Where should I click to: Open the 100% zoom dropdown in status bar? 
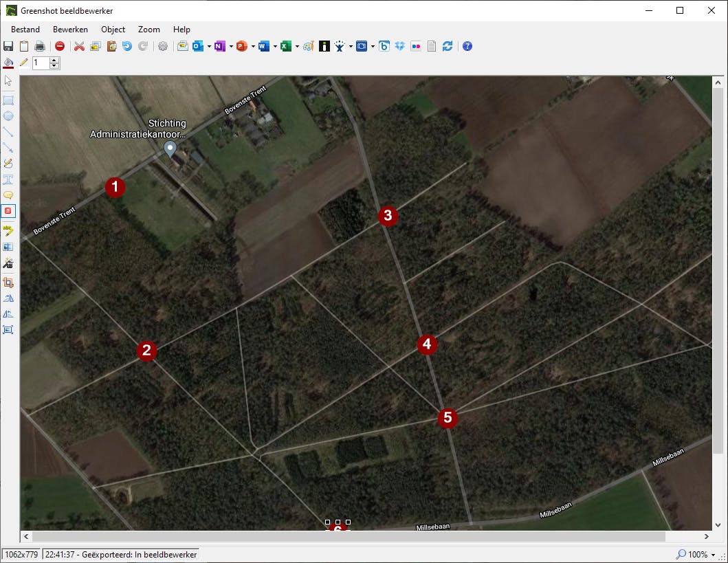point(713,555)
